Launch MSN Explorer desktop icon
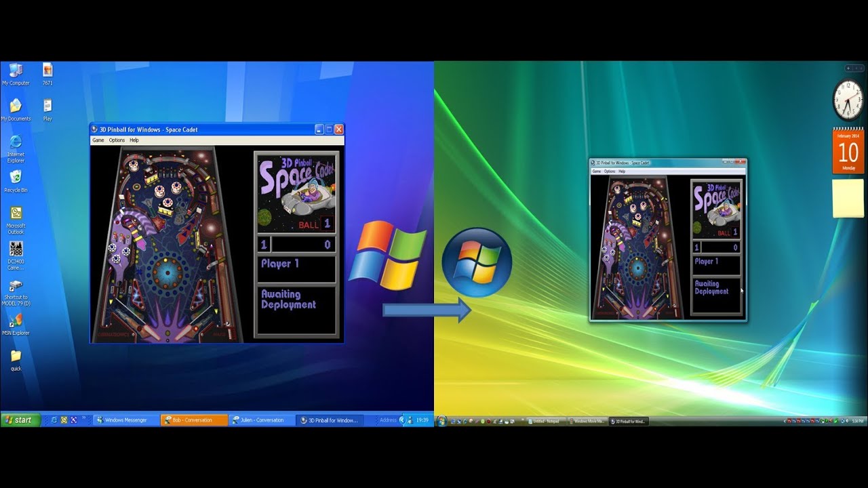The height and width of the screenshot is (488, 868). [16, 324]
